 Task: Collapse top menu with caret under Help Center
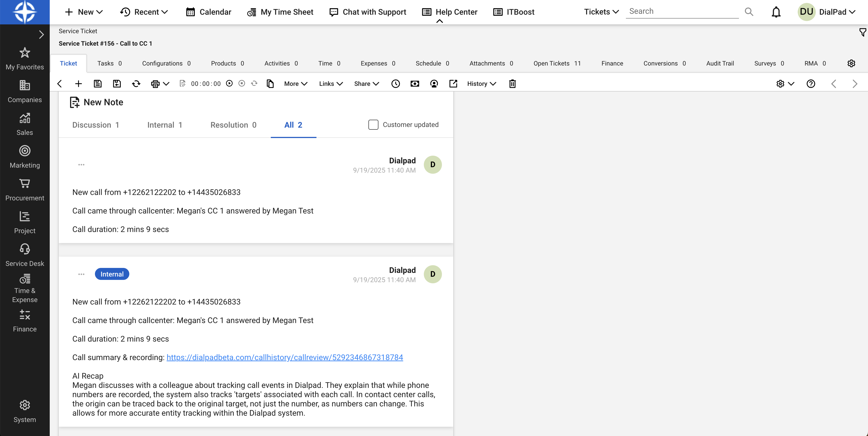point(439,21)
